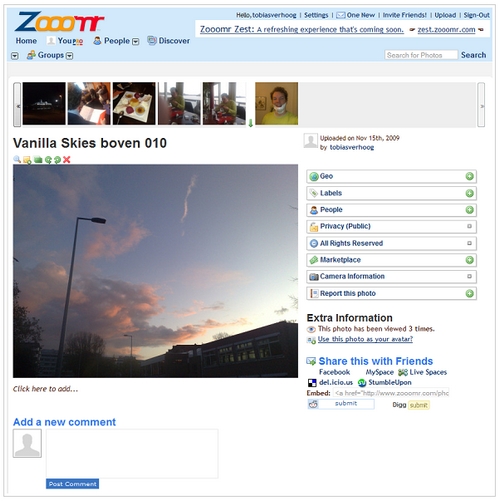Focus the Search for Photos field
Screen dimensions: 500x501
click(421, 55)
